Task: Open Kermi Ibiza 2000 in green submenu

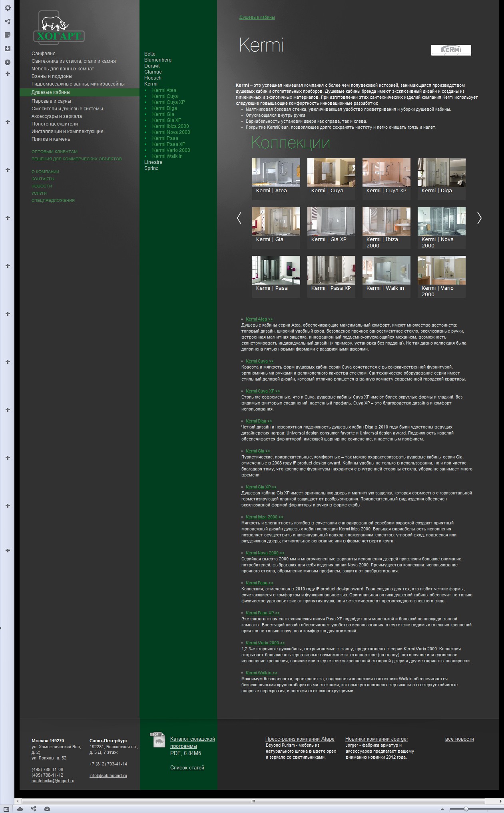Action: pos(171,126)
